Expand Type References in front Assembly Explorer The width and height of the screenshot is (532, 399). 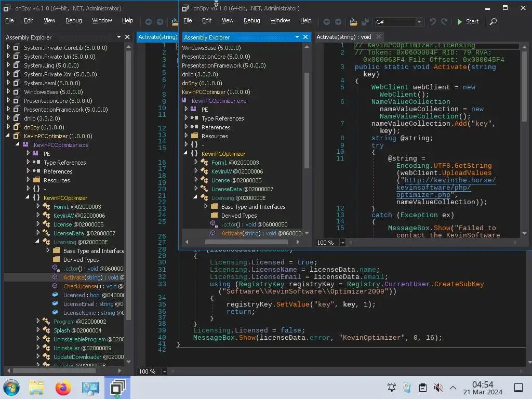click(x=186, y=118)
